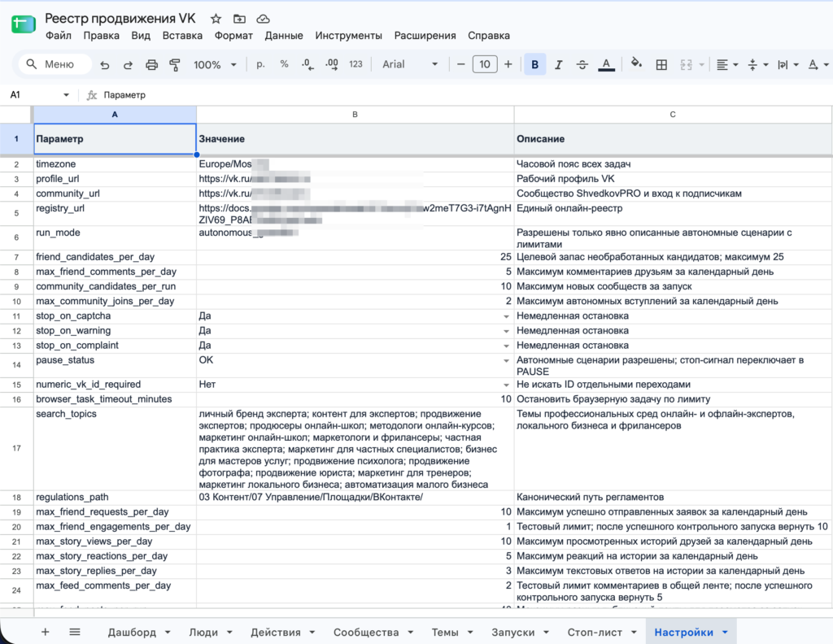Toggle bold formatting button
The width and height of the screenshot is (833, 644).
[535, 65]
